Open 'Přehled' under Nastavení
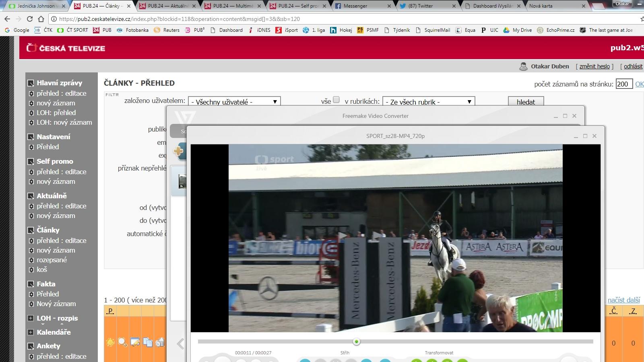Image resolution: width=644 pixels, height=362 pixels. pyautogui.click(x=48, y=147)
